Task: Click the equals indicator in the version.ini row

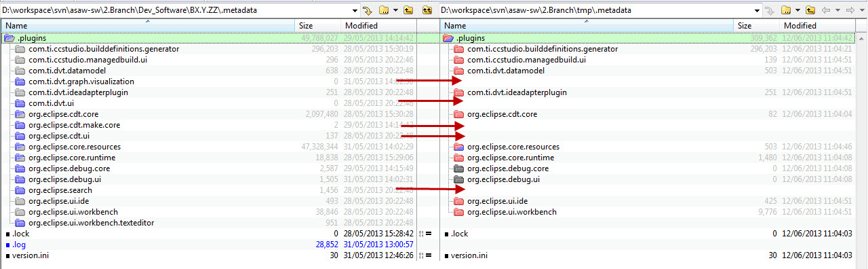Action: pos(428,255)
